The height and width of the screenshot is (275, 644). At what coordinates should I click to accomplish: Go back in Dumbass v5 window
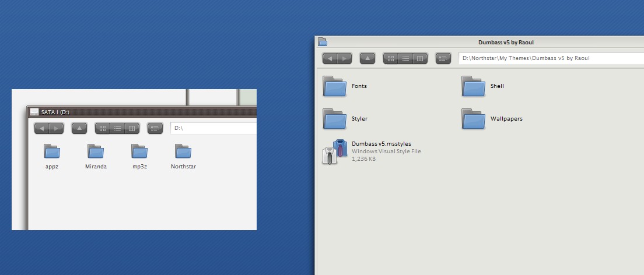(330, 58)
